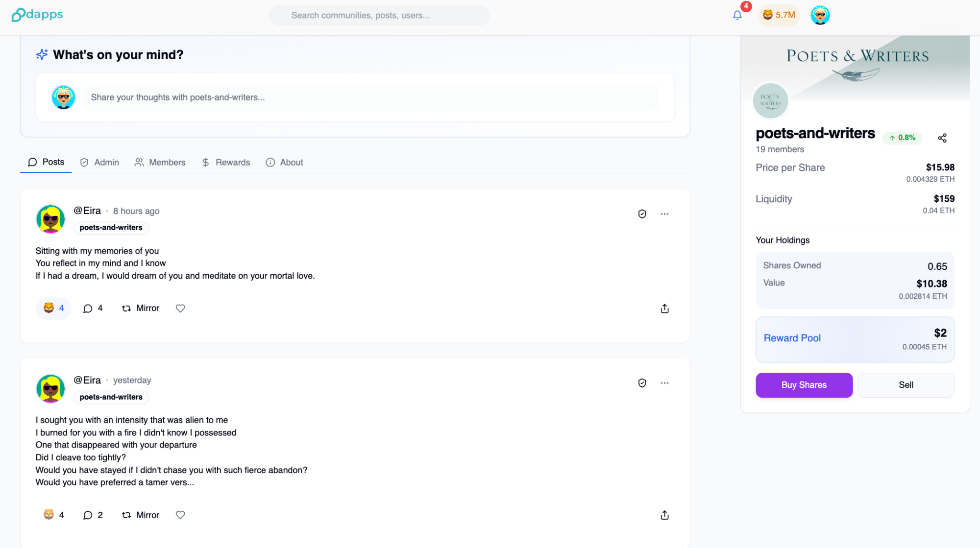Click the upload share icon on first post
Image resolution: width=980 pixels, height=548 pixels.
click(664, 309)
